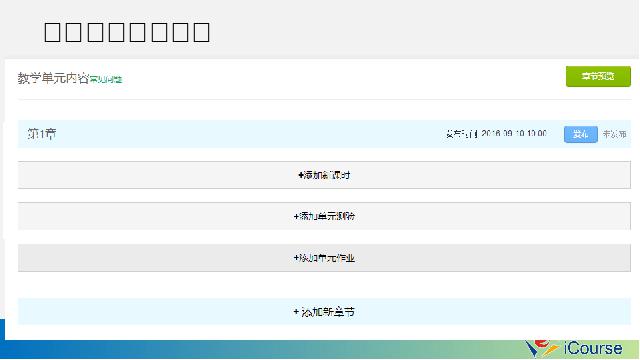Click the 教学单元内容 heading
The image size is (640, 360).
(53, 78)
